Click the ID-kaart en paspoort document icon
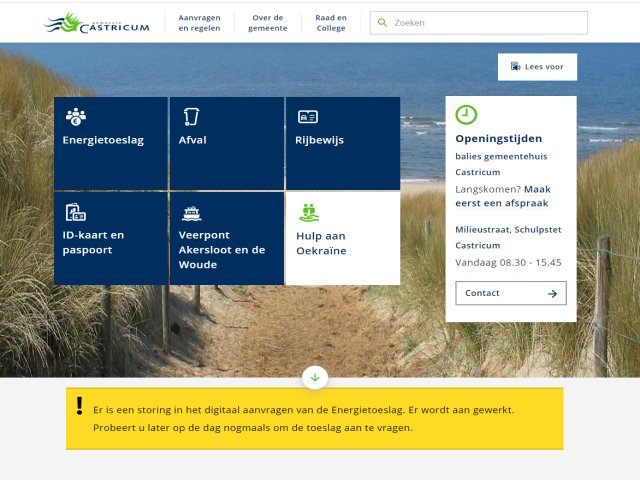The height and width of the screenshot is (480, 640). (76, 212)
